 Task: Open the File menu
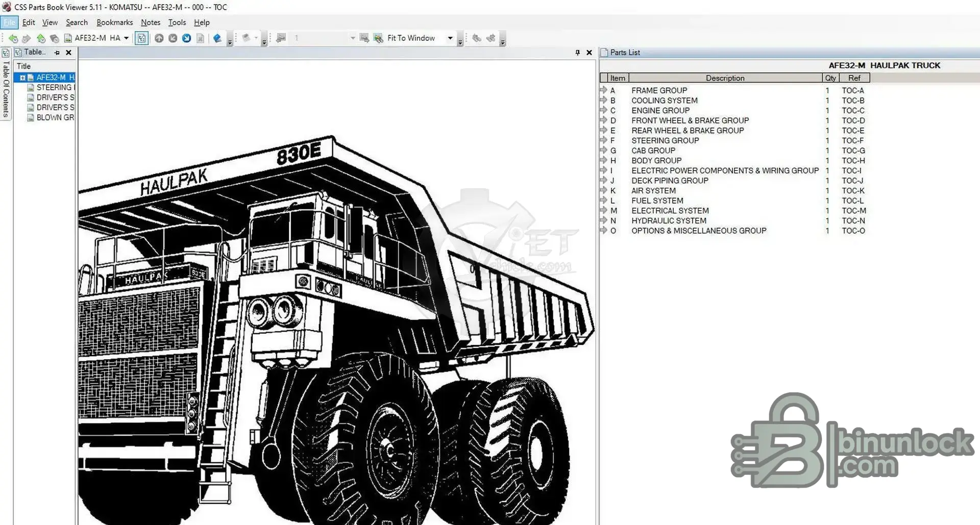tap(9, 22)
